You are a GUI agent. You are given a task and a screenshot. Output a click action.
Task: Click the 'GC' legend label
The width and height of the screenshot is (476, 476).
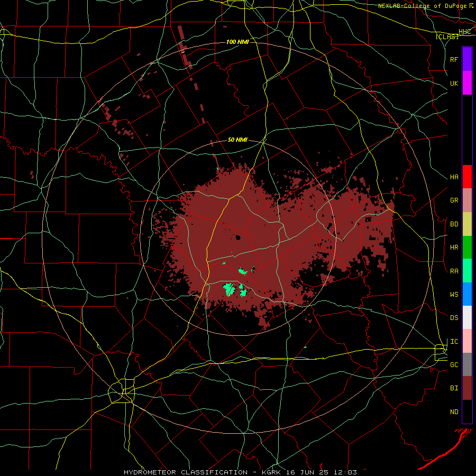click(x=454, y=364)
